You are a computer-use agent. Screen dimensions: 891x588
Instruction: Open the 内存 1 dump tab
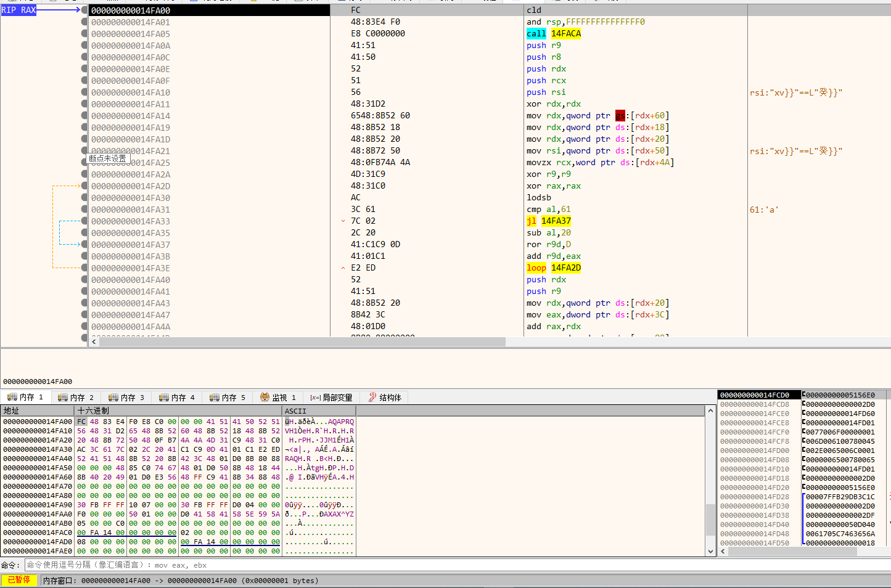(x=25, y=398)
